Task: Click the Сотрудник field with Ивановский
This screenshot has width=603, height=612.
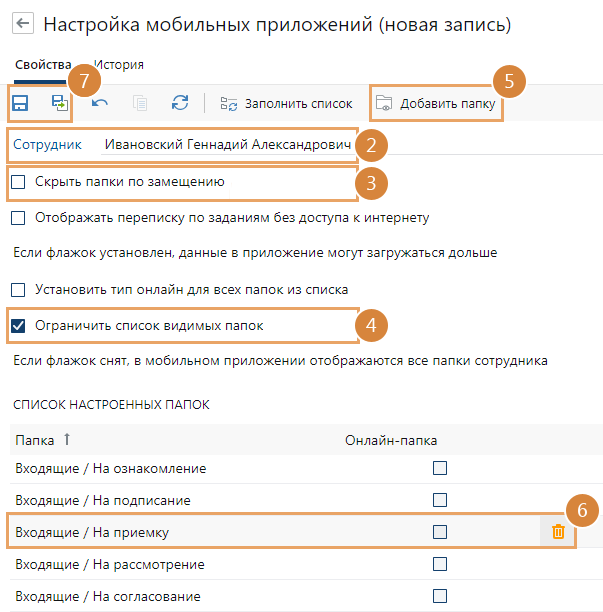Action: click(x=229, y=145)
